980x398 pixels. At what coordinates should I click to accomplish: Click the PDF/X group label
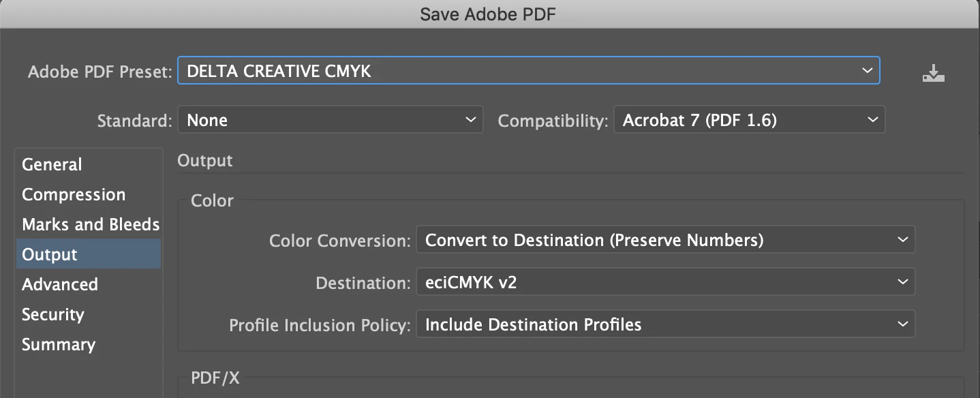(x=215, y=378)
